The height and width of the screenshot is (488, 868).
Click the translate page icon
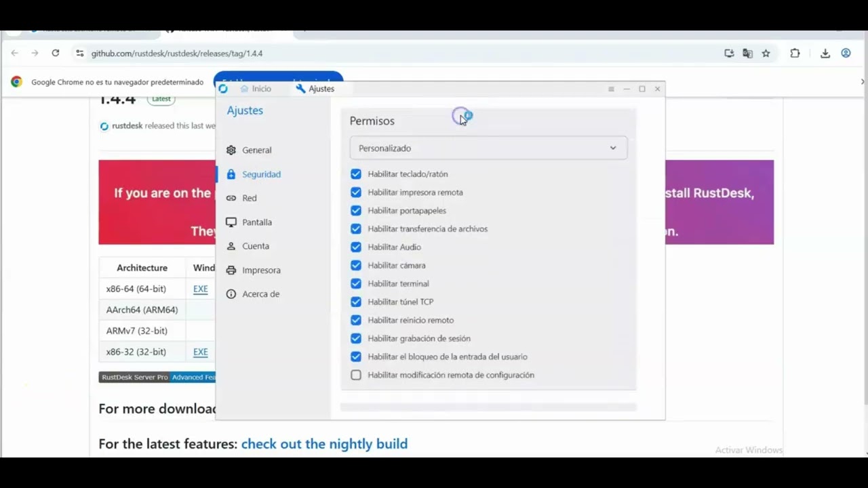point(747,53)
